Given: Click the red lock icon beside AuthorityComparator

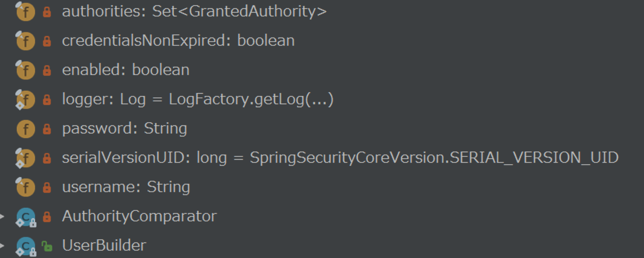Looking at the screenshot, I should 47,217.
